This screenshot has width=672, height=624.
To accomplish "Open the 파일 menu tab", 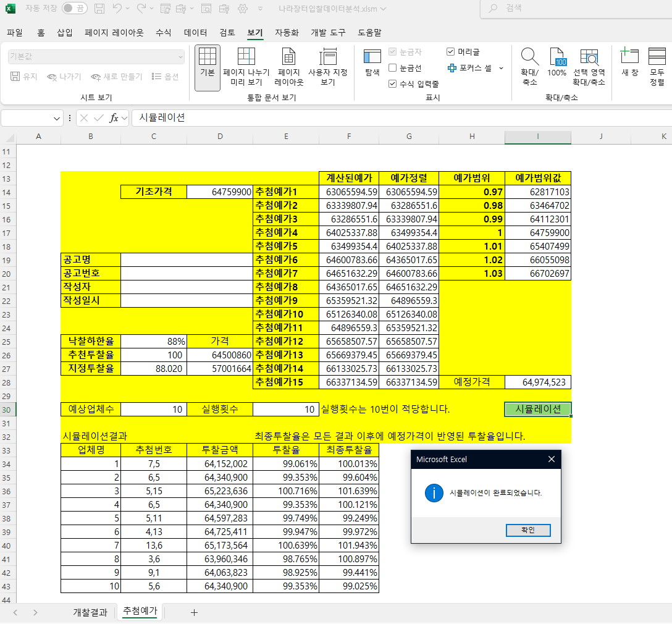I will click(15, 33).
